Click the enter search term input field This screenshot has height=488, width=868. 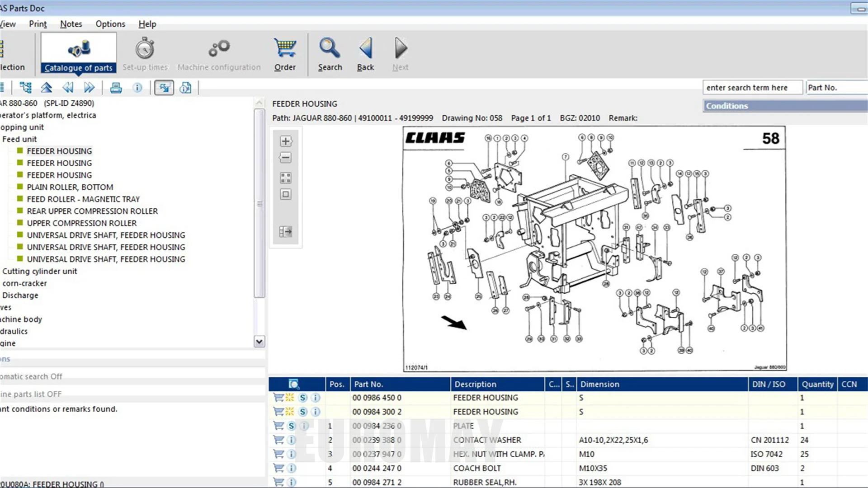coord(752,88)
